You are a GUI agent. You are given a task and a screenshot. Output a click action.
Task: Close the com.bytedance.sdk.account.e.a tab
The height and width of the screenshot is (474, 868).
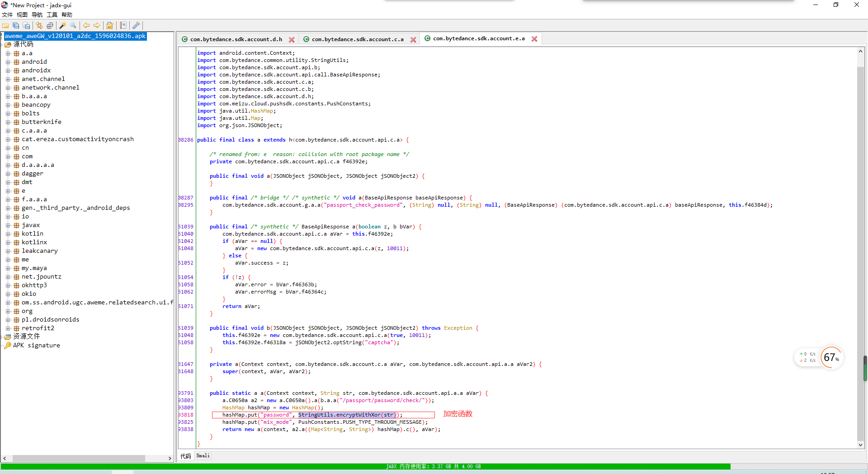tap(534, 39)
